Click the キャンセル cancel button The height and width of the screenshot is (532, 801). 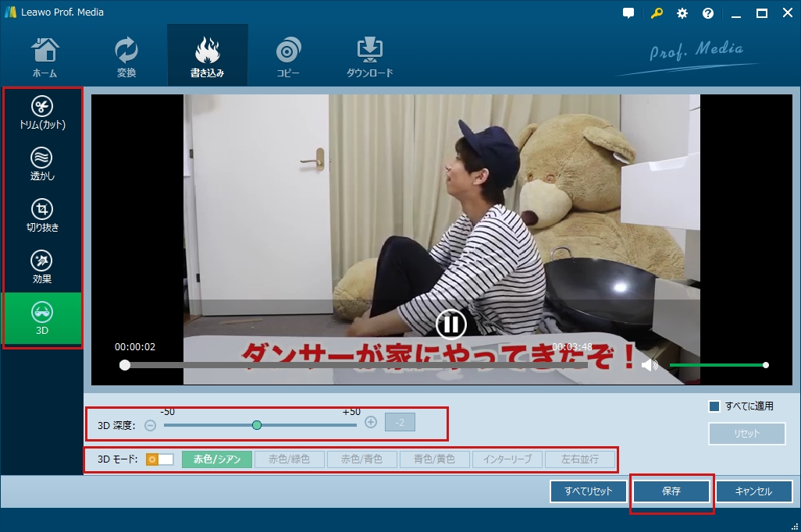click(753, 491)
